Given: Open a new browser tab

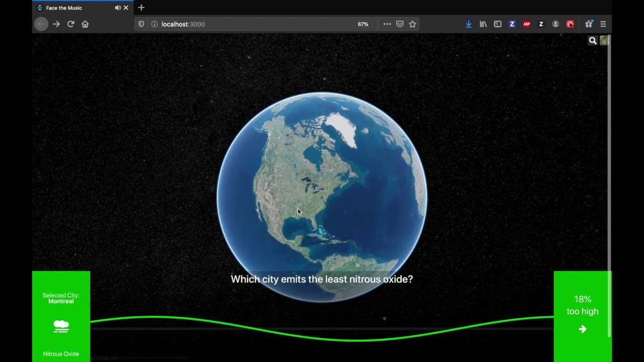Looking at the screenshot, I should tap(141, 8).
